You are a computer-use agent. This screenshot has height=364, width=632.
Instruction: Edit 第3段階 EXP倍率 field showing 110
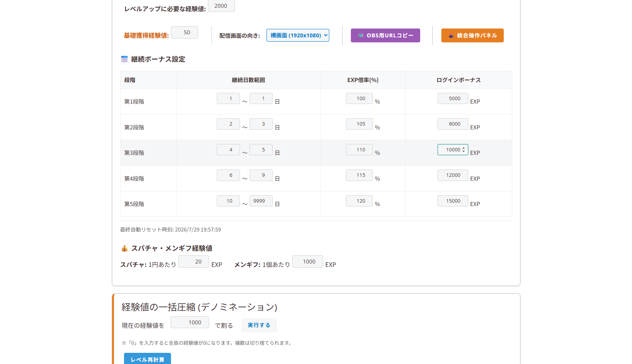coord(359,149)
